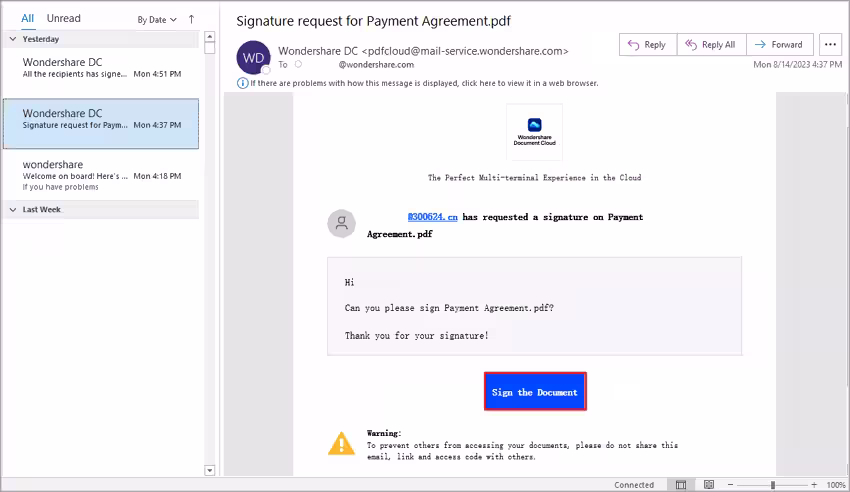850x492 pixels.
Task: Click the message list scroll down arrow
Action: coord(210,470)
